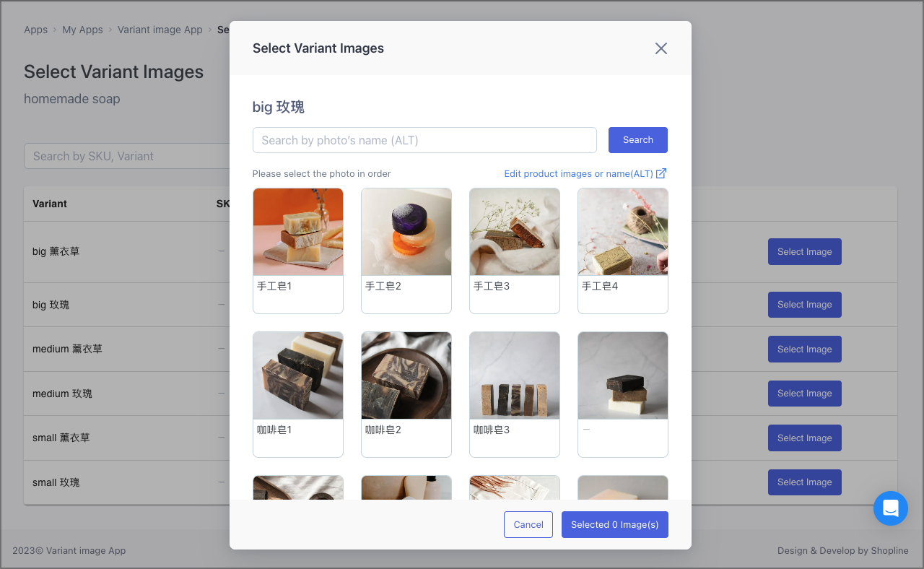Click the 手工皂3 caption text
This screenshot has height=569, width=924.
pyautogui.click(x=492, y=286)
